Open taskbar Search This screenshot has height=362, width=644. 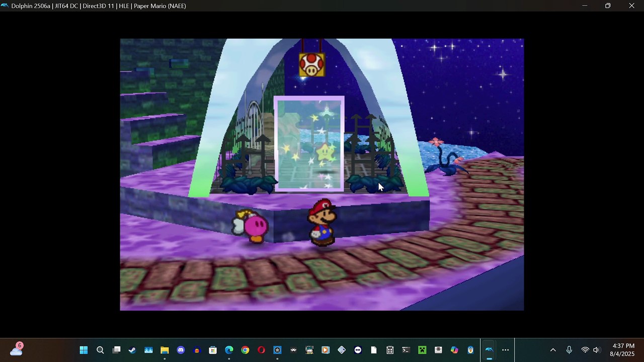(100, 350)
